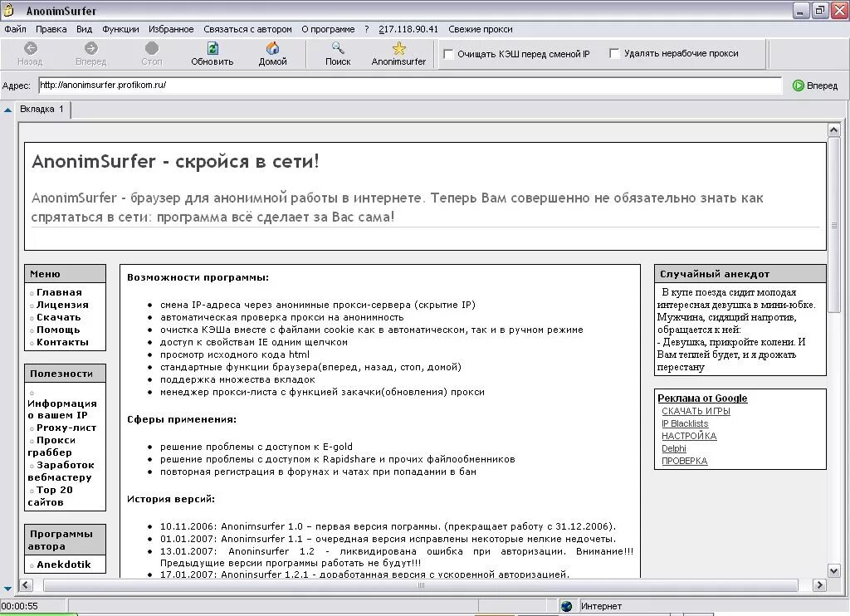Open the Вид menu
Viewport: 850px width, 616px height.
pos(84,29)
